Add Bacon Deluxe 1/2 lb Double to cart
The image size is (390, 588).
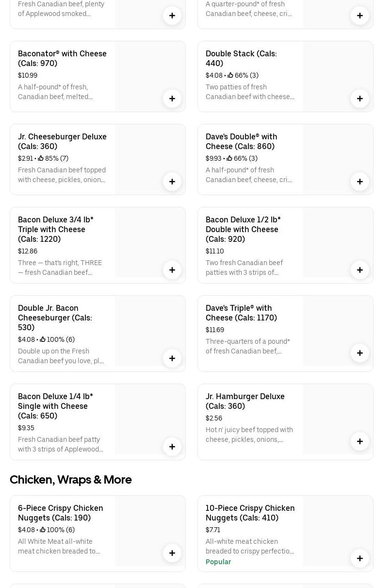[x=360, y=270]
